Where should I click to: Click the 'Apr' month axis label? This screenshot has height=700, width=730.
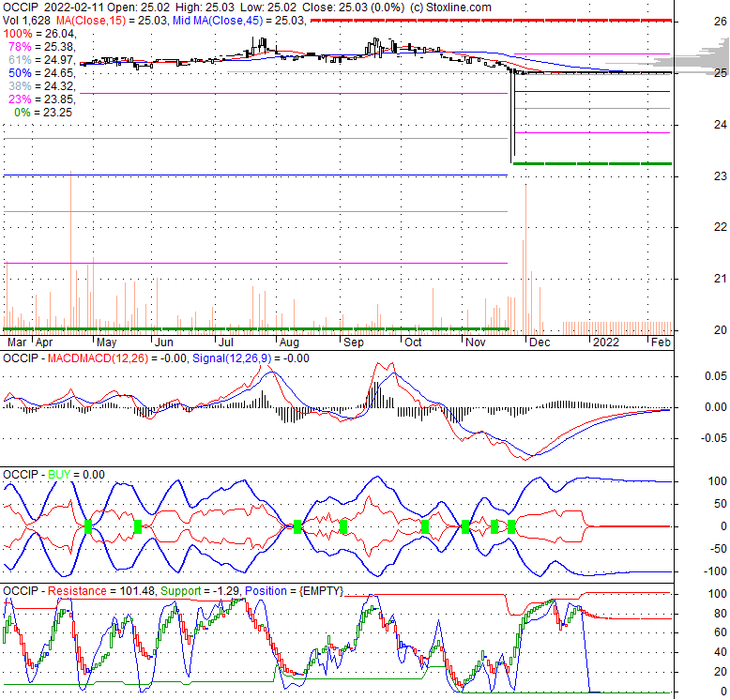pyautogui.click(x=44, y=342)
